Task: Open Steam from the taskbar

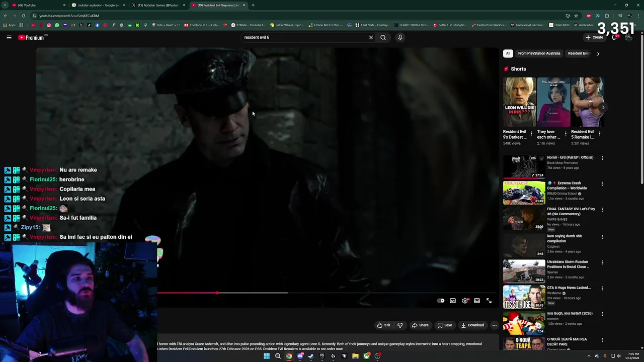Action: 311,356
